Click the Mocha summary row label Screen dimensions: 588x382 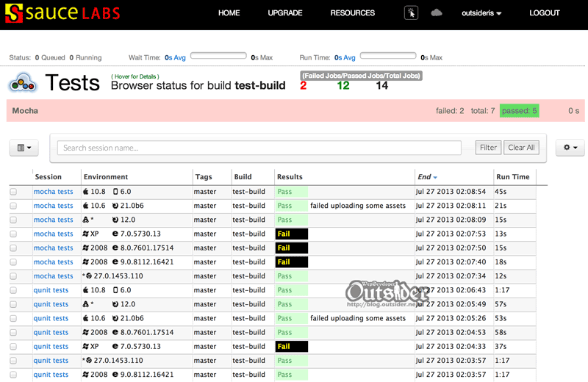[25, 111]
